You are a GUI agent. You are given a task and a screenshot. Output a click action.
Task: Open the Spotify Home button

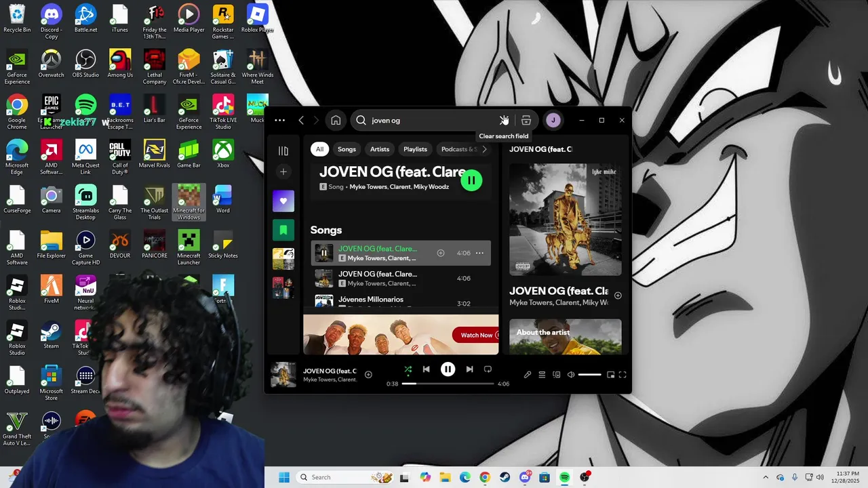[336, 120]
